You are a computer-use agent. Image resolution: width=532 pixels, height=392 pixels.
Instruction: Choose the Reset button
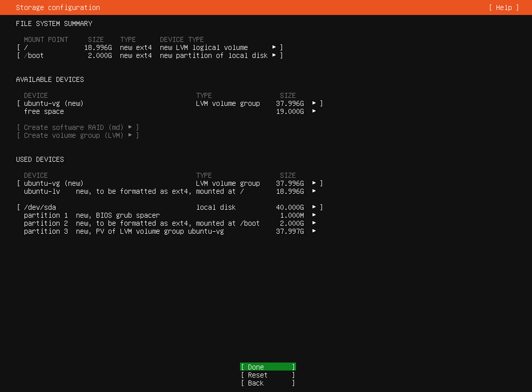[267, 375]
